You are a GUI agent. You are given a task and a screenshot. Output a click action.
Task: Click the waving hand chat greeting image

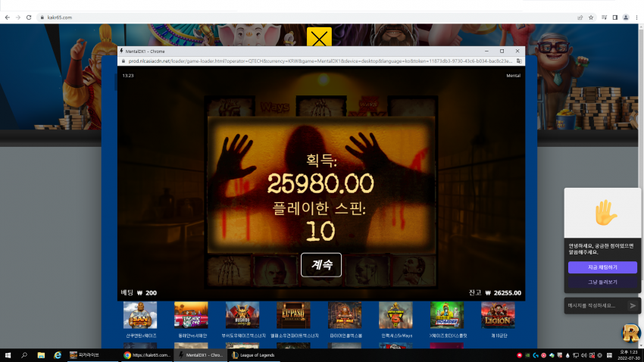[605, 213]
